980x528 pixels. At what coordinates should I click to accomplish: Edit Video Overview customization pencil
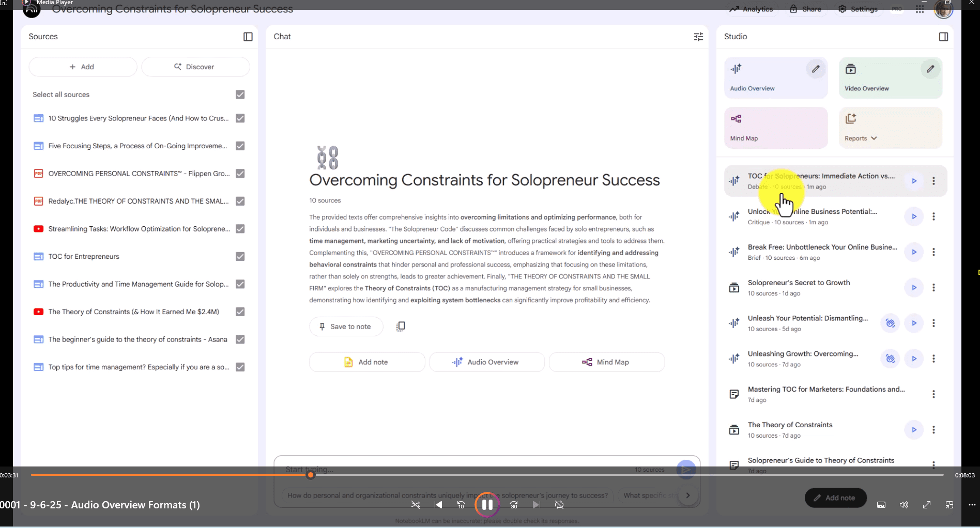point(930,69)
